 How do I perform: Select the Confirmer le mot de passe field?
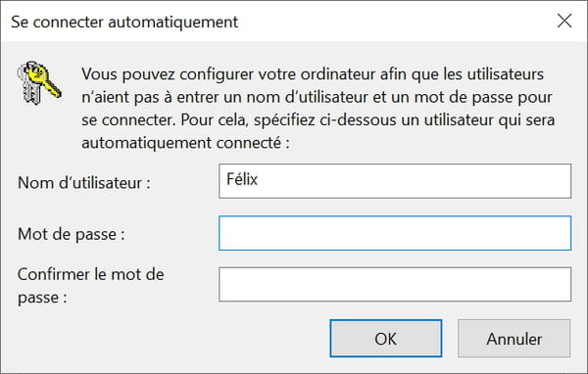click(x=395, y=285)
